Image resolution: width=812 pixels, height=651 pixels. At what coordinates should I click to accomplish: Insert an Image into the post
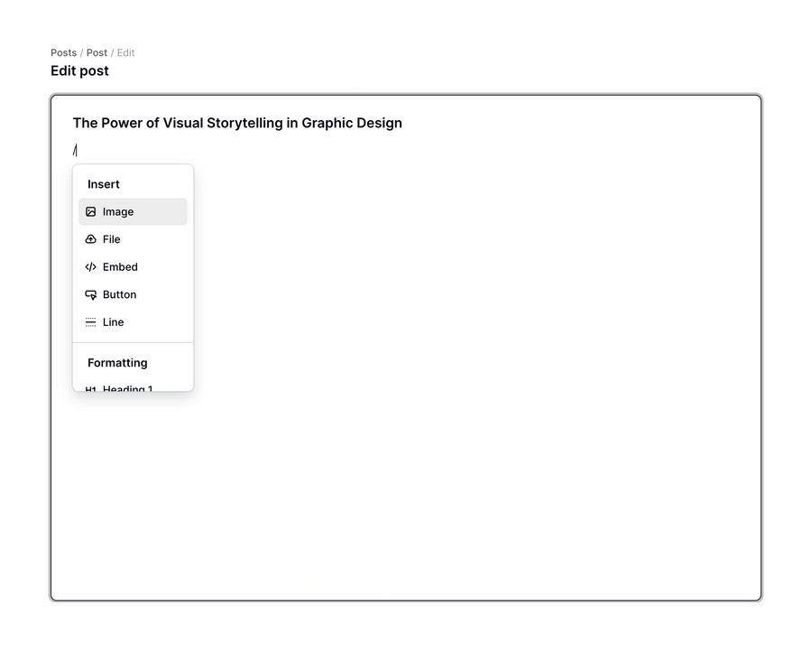point(117,211)
